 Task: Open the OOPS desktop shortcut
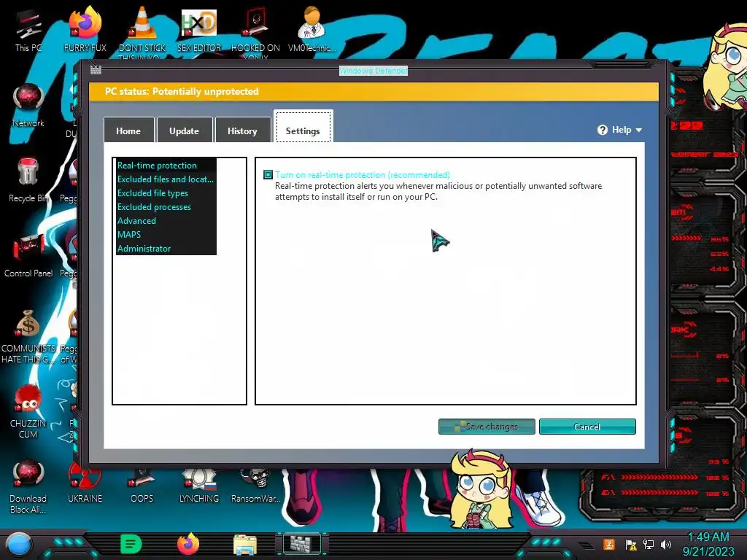pyautogui.click(x=142, y=486)
